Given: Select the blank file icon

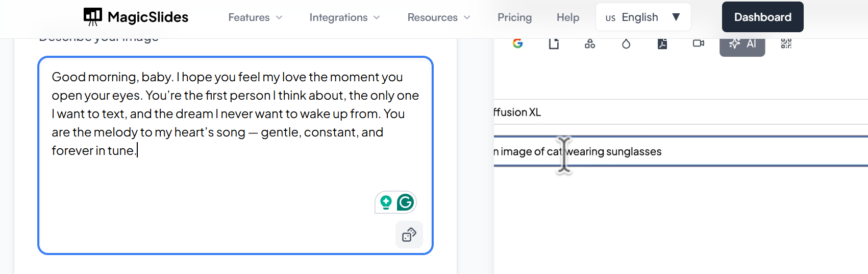Looking at the screenshot, I should tap(554, 43).
